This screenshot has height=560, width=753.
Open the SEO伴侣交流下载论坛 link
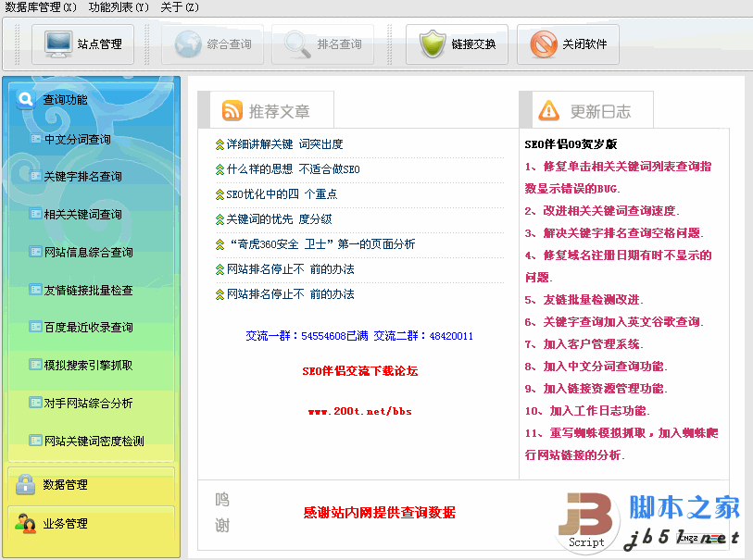pyautogui.click(x=360, y=371)
